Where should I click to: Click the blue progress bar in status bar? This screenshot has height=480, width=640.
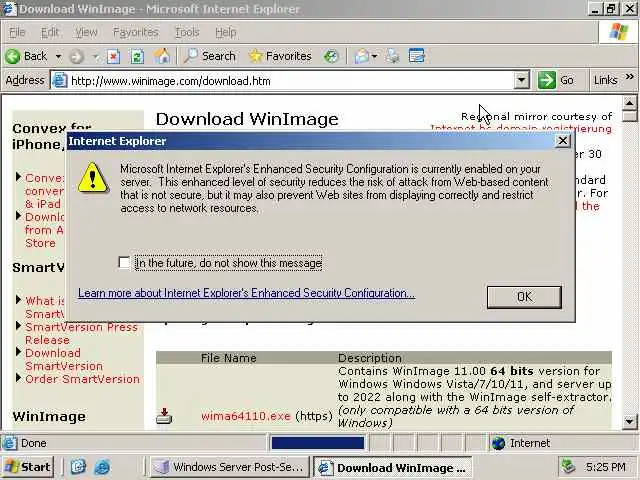coord(318,443)
